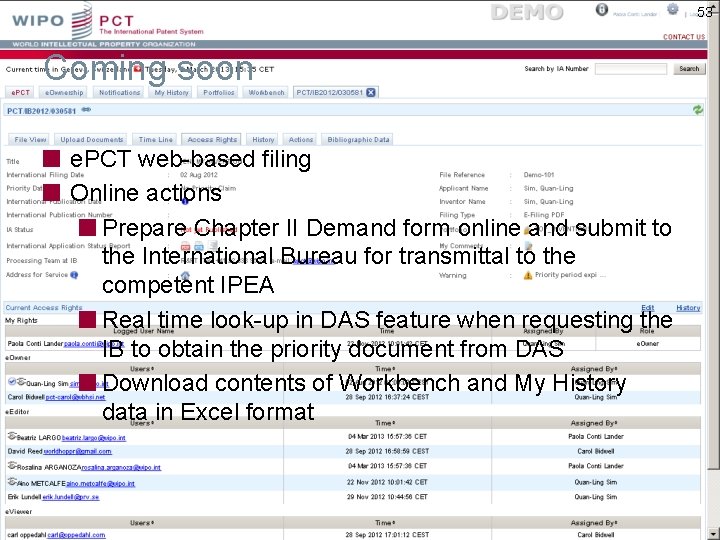Click the status icon before Aino METCALFE

coord(12,482)
